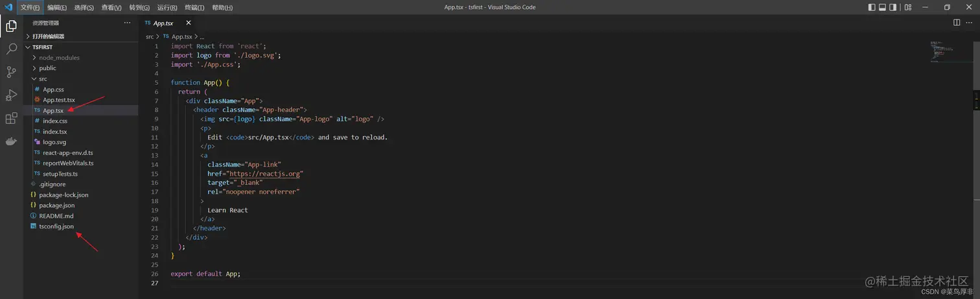Open tsconfig.json file
980x299 pixels.
coord(81,226)
